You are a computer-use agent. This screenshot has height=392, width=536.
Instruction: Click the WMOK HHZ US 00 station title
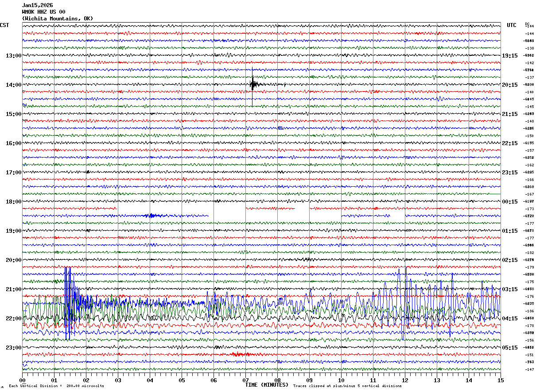click(x=43, y=12)
